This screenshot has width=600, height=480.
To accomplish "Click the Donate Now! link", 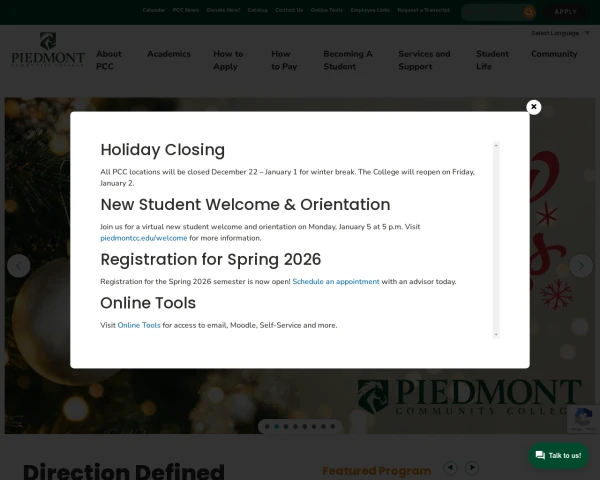I will [223, 10].
